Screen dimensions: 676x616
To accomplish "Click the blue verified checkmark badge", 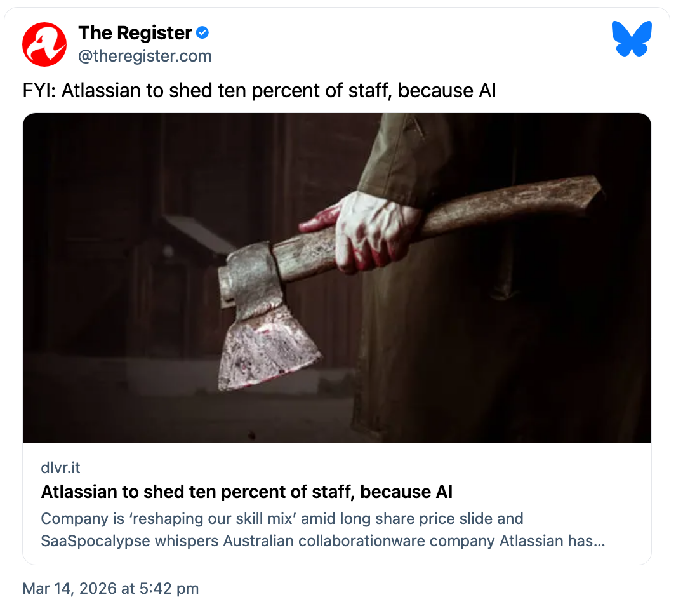I will (x=202, y=33).
